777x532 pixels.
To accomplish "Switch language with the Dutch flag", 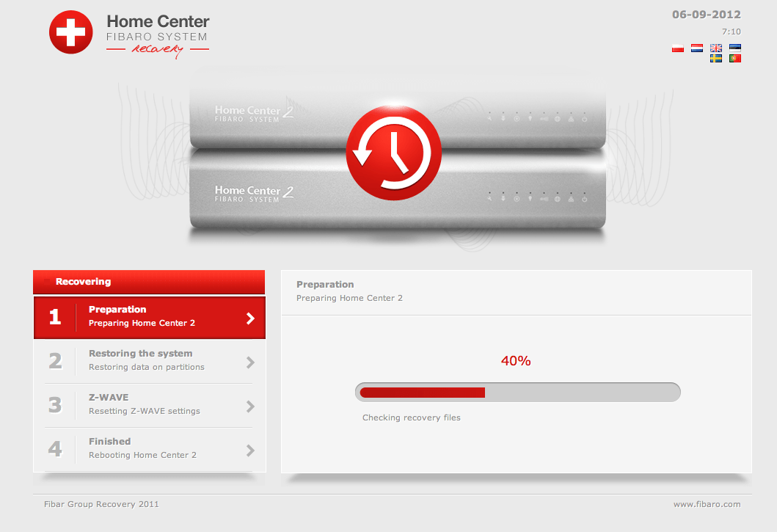I will [697, 48].
